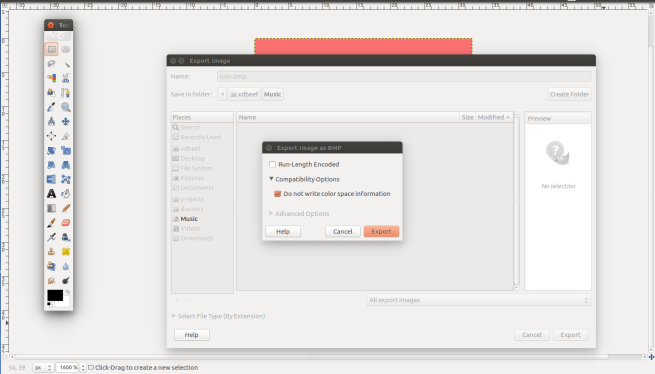Choose the Shear tool
This screenshot has width=655, height=374.
[51, 165]
